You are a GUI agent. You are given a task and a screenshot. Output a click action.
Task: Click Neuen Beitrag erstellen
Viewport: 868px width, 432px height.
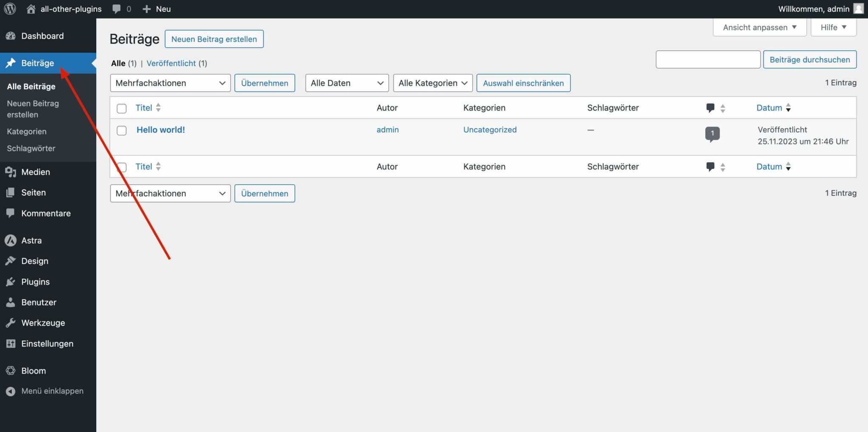(214, 39)
